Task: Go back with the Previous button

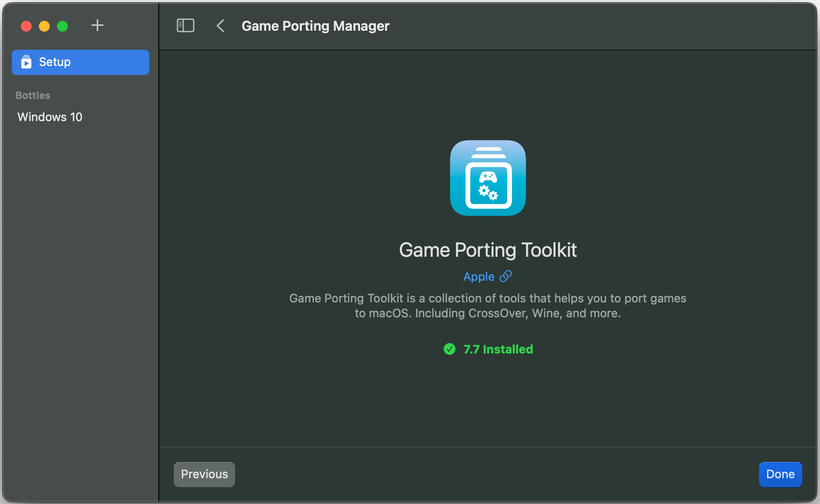Action: point(204,475)
